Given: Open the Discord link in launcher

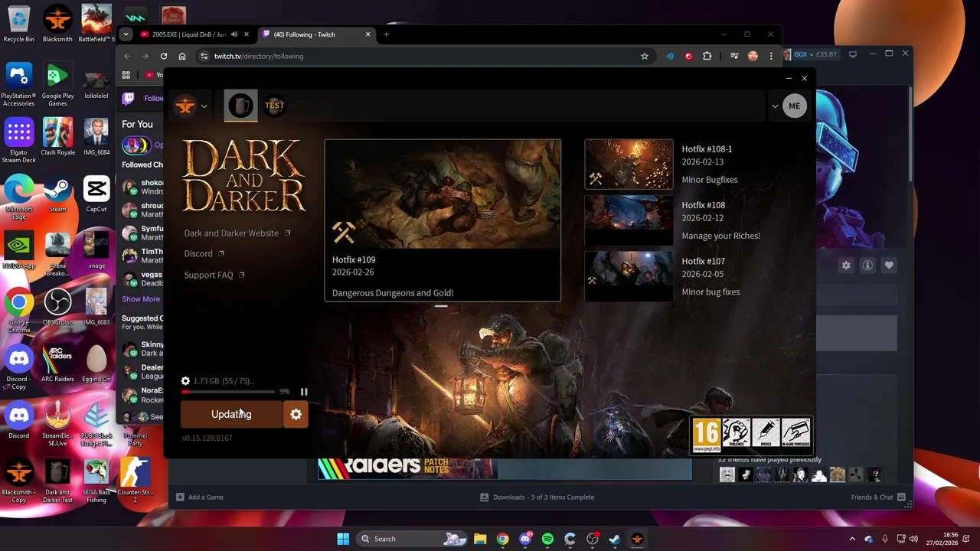Looking at the screenshot, I should click(x=204, y=254).
